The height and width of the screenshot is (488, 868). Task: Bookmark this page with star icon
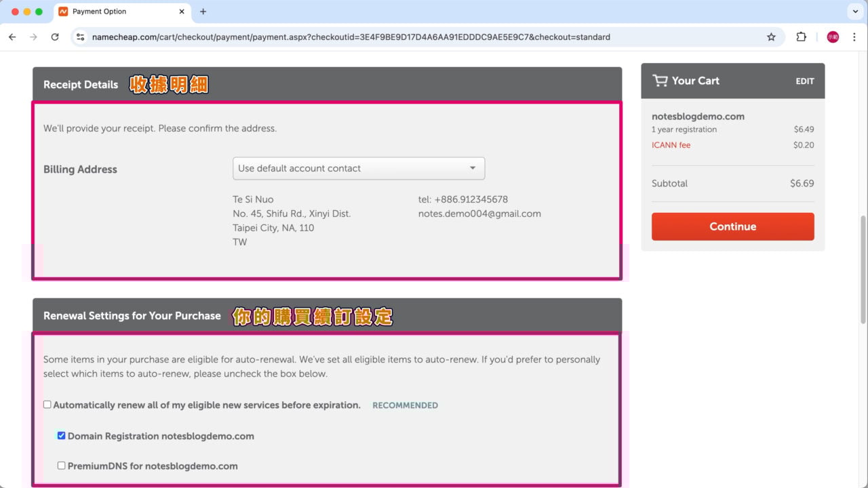[x=771, y=37]
